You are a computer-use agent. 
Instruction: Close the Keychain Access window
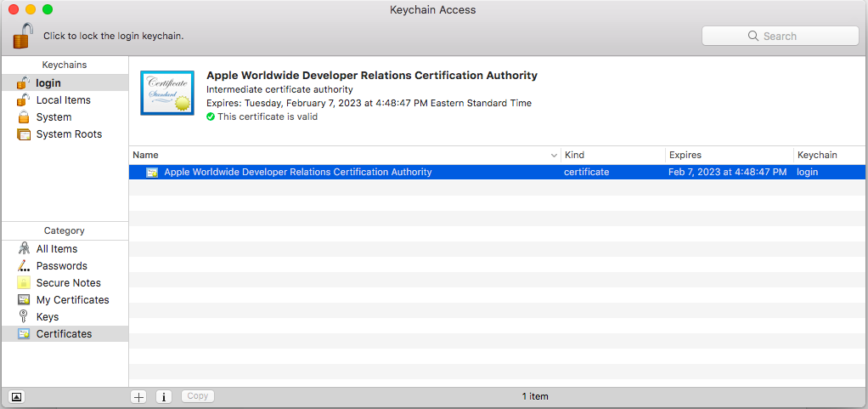pyautogui.click(x=14, y=9)
